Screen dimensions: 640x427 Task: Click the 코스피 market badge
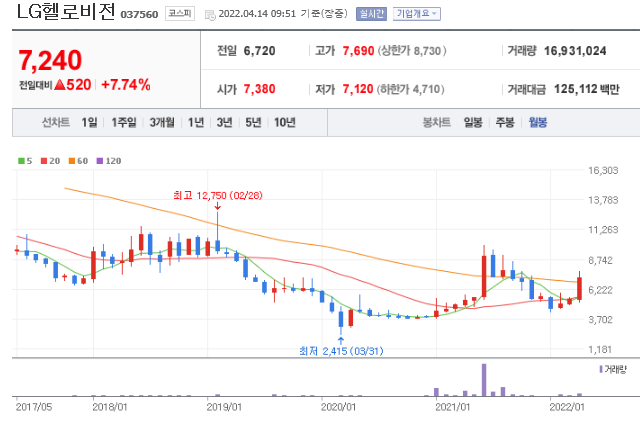pos(180,14)
